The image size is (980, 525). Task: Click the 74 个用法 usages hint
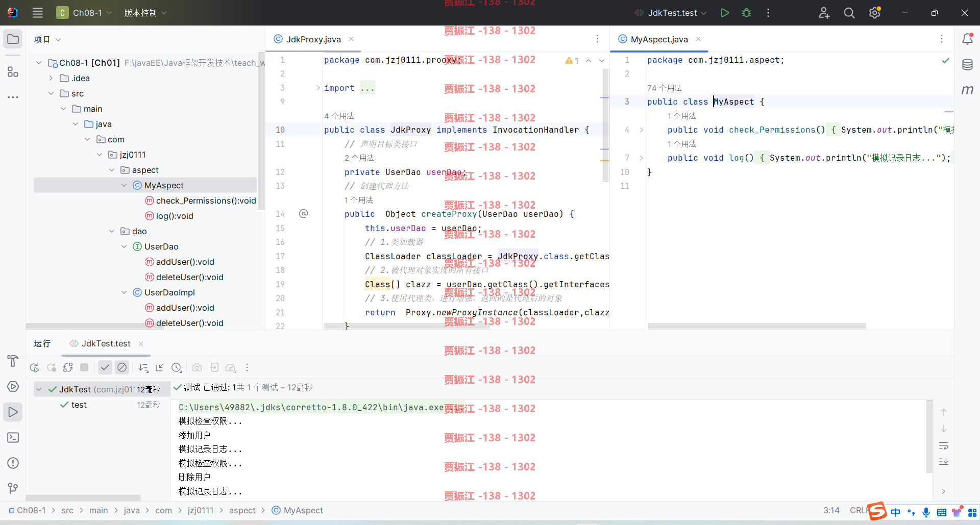click(665, 88)
